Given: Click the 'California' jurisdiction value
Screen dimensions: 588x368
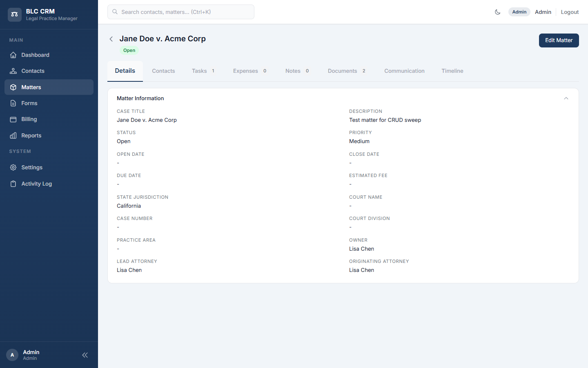Looking at the screenshot, I should 129,206.
